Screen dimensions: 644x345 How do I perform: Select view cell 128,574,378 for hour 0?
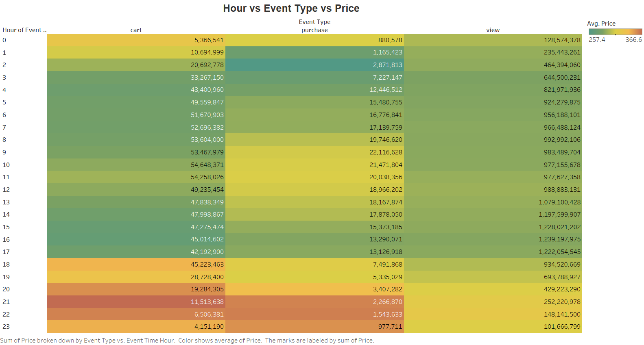tap(493, 40)
